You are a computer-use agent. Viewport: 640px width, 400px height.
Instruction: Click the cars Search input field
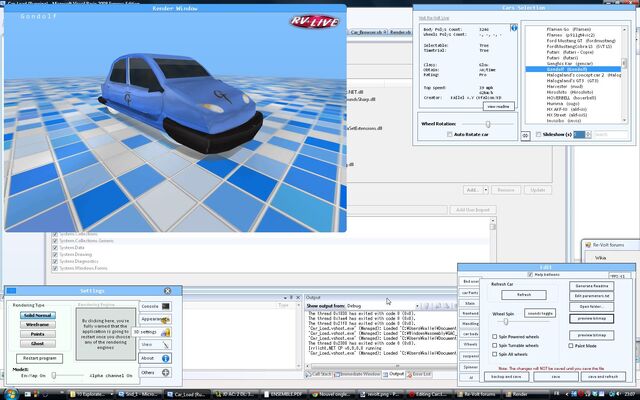610,134
